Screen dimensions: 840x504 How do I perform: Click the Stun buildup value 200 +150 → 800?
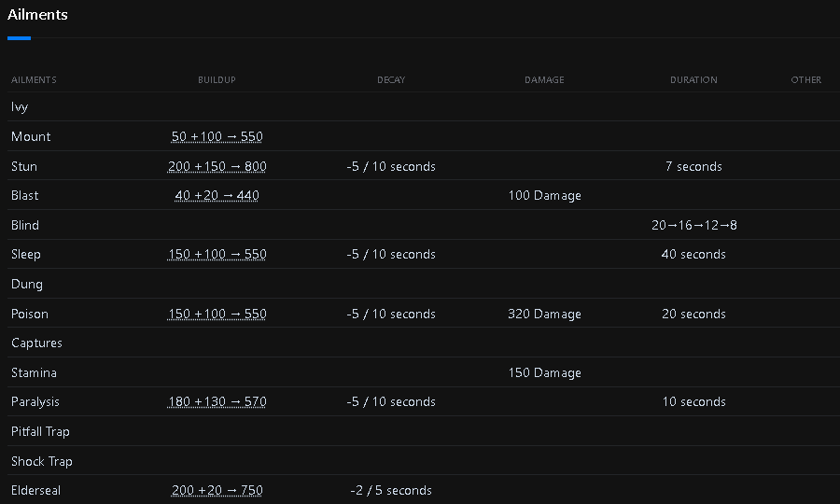click(217, 166)
